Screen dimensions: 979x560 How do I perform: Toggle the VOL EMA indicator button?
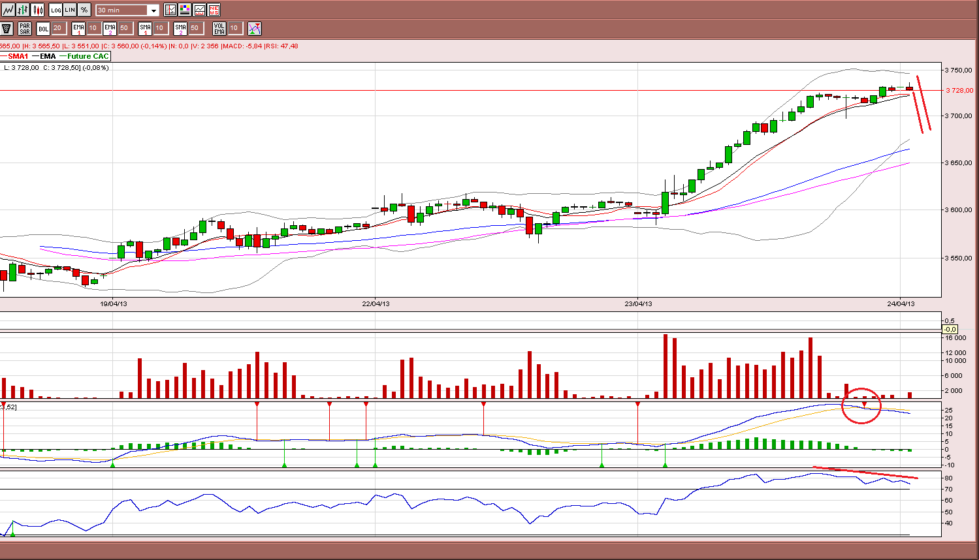click(x=219, y=28)
